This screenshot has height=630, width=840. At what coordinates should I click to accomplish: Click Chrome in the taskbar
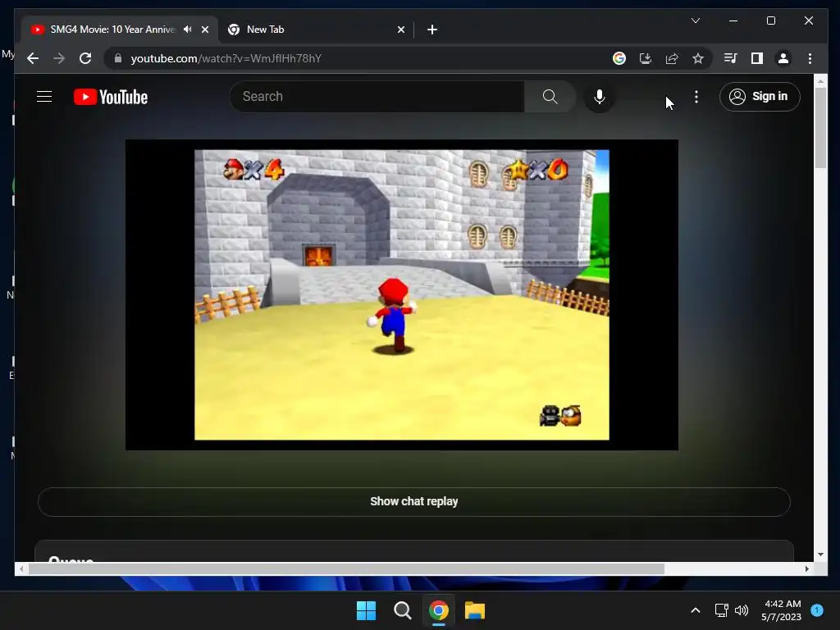[439, 610]
